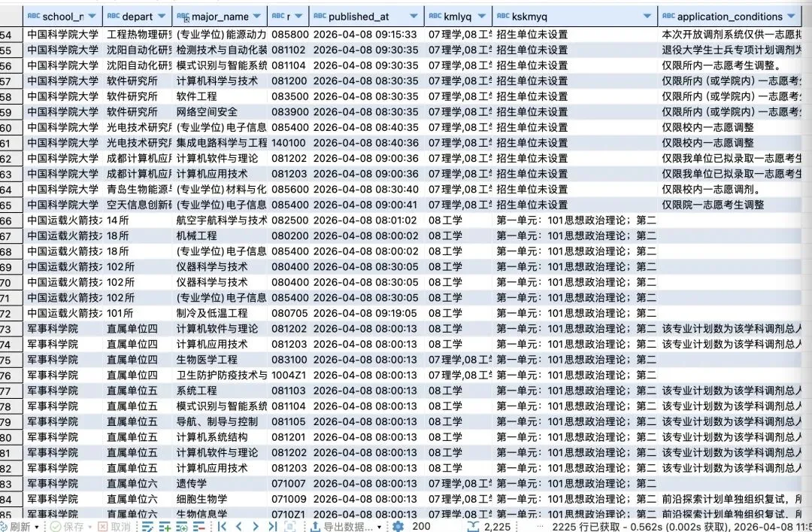Viewport: 812px width, 532px height.
Task: Select cell 101所 in row 72
Action: (x=138, y=313)
